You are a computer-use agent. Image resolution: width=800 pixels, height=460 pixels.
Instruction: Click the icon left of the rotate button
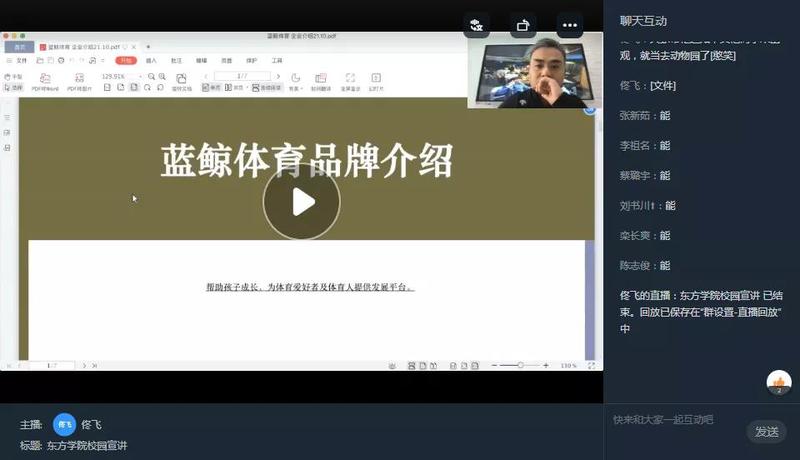[x=476, y=25]
